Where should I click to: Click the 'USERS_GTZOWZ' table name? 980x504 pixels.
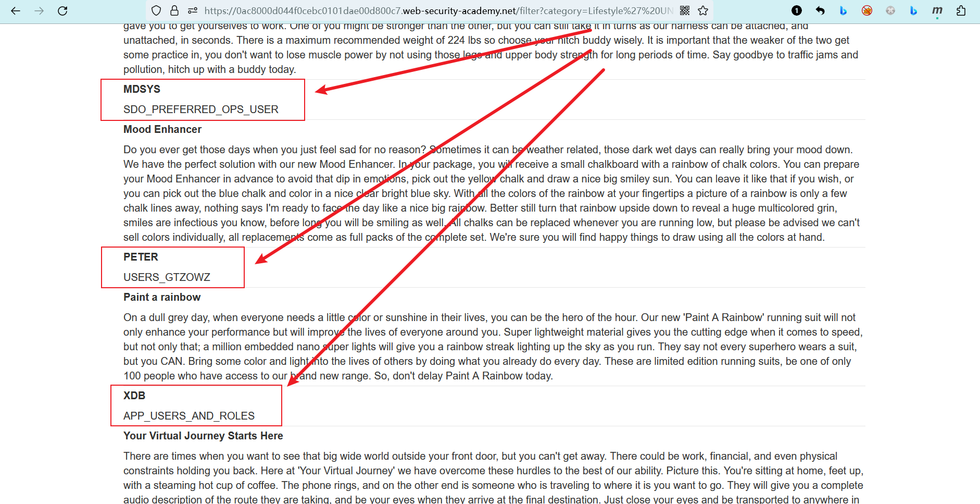[167, 277]
